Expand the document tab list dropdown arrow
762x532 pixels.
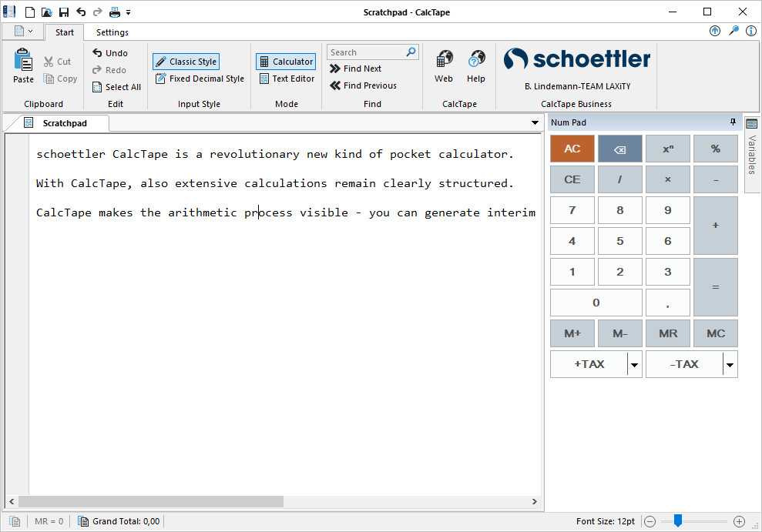(x=535, y=123)
